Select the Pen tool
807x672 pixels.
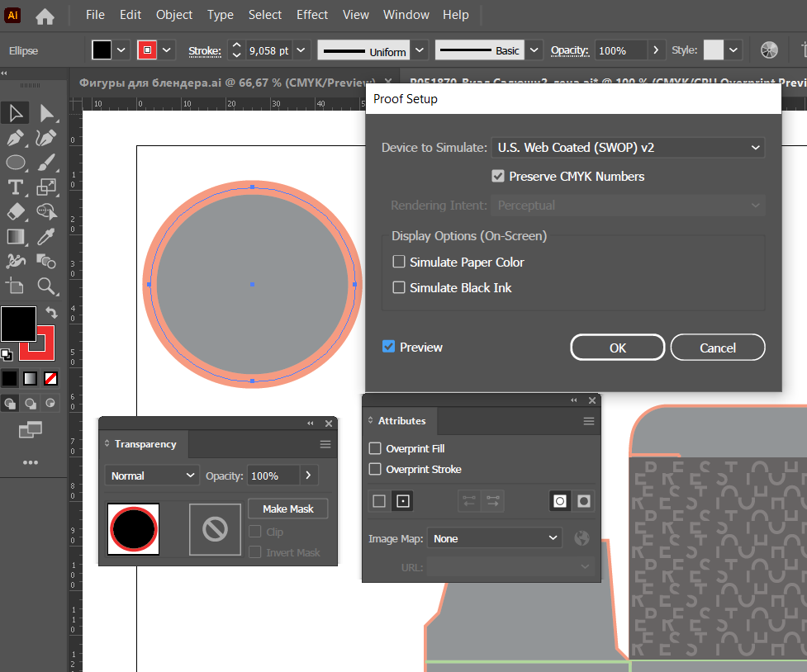coord(16,138)
